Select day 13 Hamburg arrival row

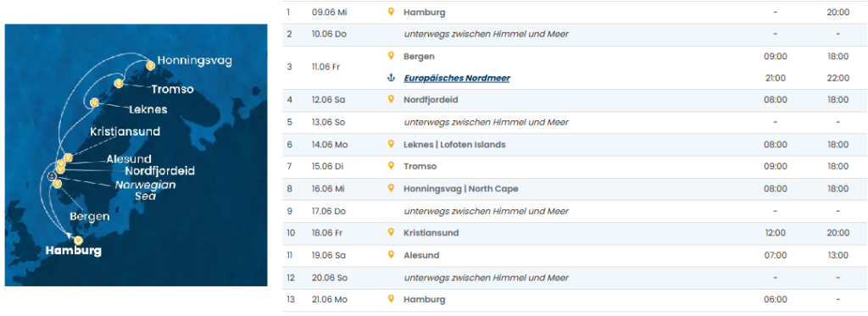(575, 299)
